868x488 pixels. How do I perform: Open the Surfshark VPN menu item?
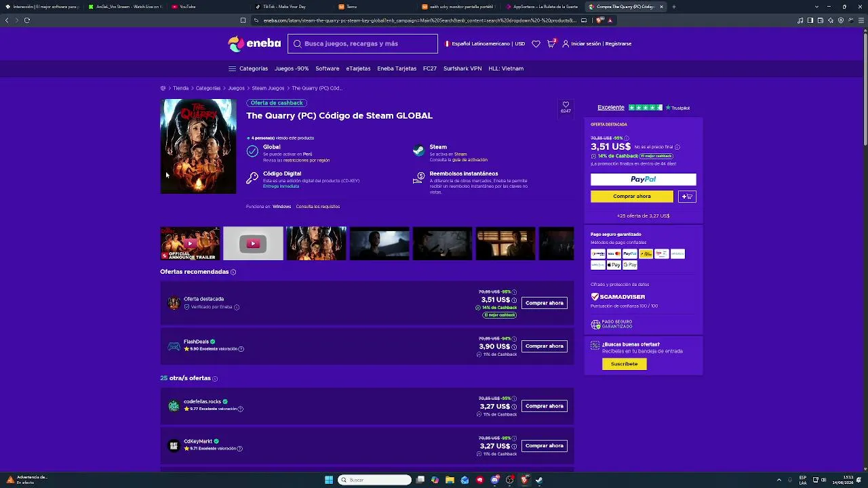point(462,68)
